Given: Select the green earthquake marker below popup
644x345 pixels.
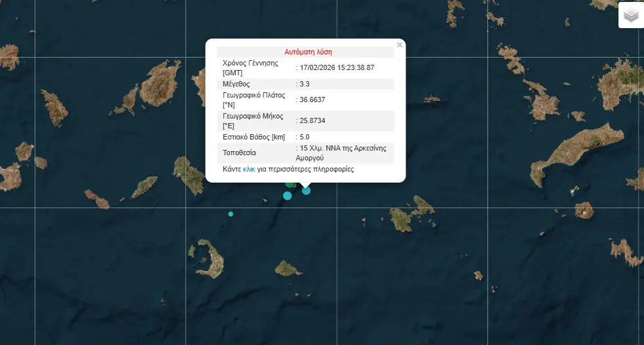Looking at the screenshot, I should tap(290, 185).
